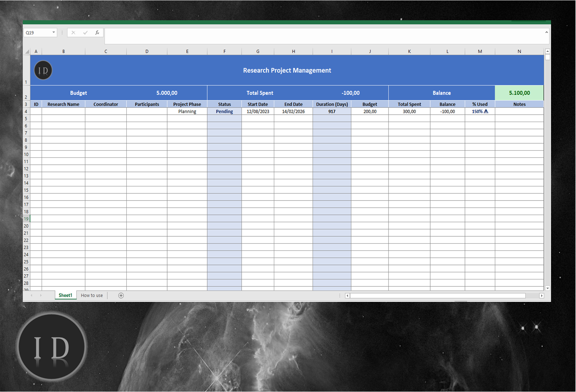Select row 19 header
576x392 pixels.
tap(26, 219)
